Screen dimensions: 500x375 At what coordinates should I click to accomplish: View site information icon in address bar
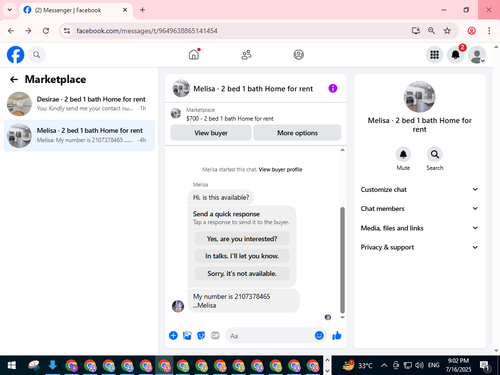[x=67, y=31]
